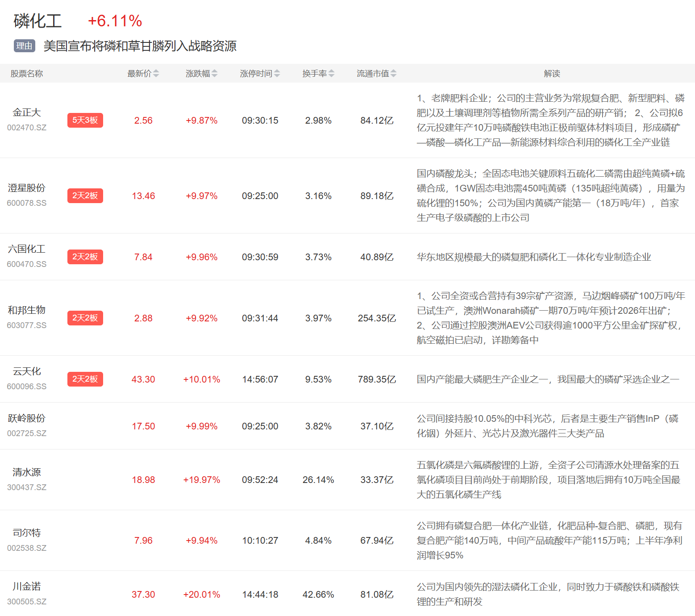
Task: Sort the table by 涨停时间
Action: [x=277, y=74]
